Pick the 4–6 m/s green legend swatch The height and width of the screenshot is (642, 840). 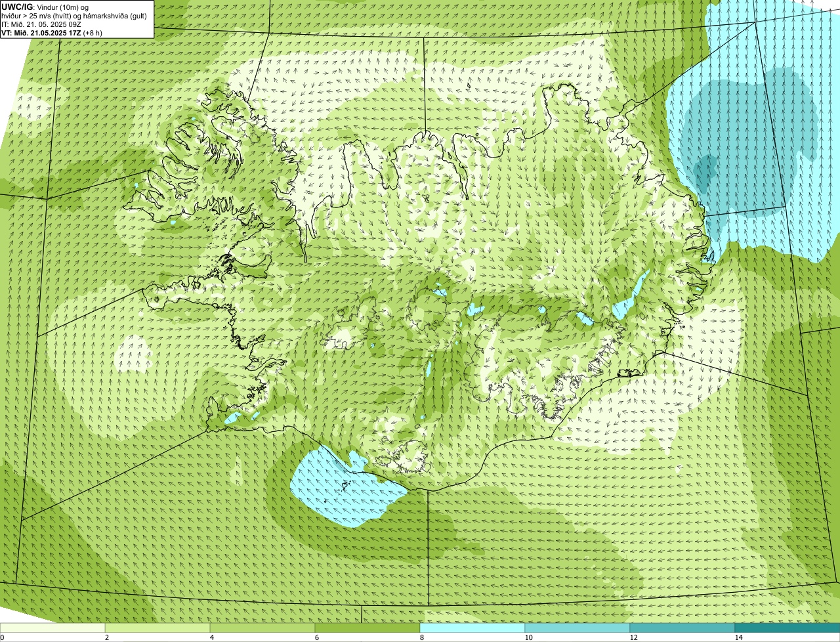pyautogui.click(x=262, y=628)
